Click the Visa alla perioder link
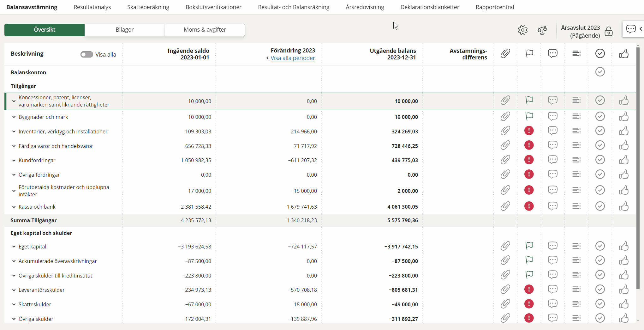This screenshot has height=330, width=644. (293, 58)
